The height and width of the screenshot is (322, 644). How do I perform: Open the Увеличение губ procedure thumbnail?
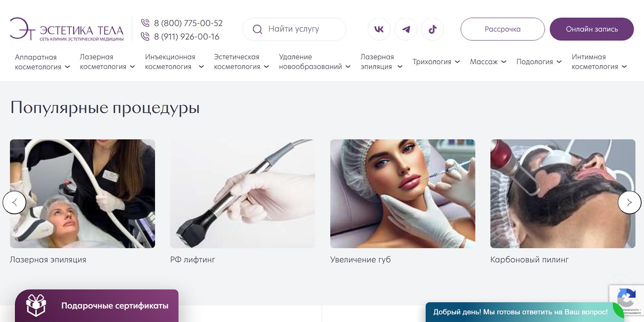403,194
